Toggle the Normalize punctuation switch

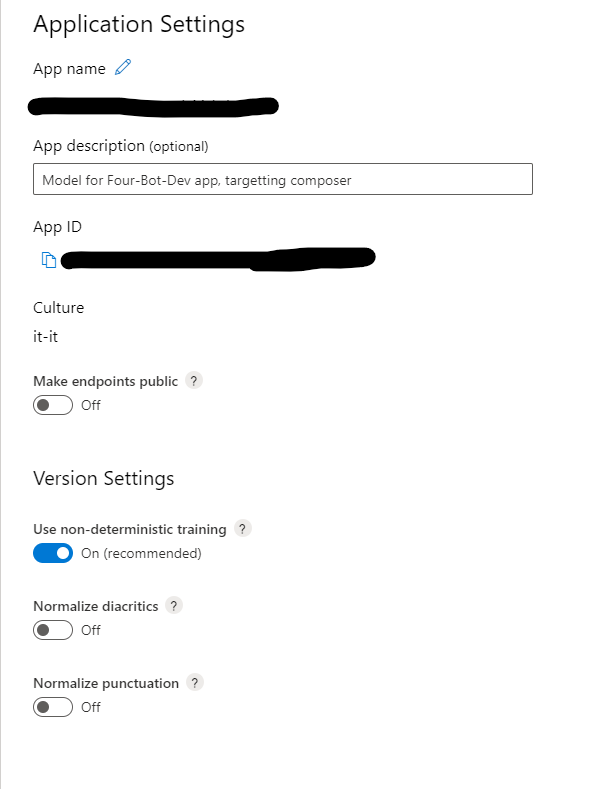click(x=53, y=707)
